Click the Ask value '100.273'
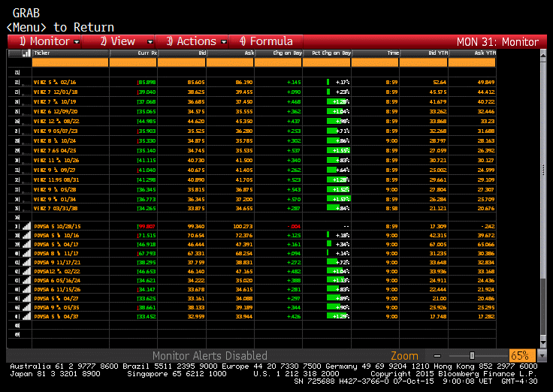553x392 pixels. pyautogui.click(x=243, y=226)
